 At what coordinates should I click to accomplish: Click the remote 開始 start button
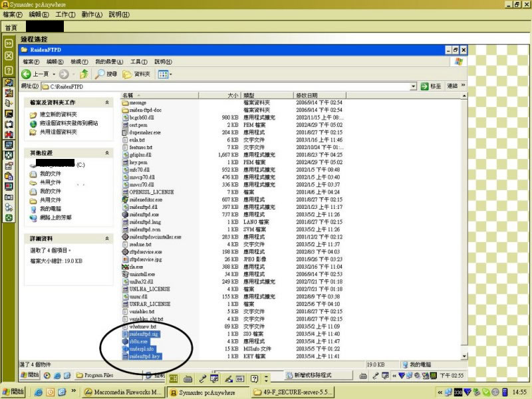click(30, 375)
